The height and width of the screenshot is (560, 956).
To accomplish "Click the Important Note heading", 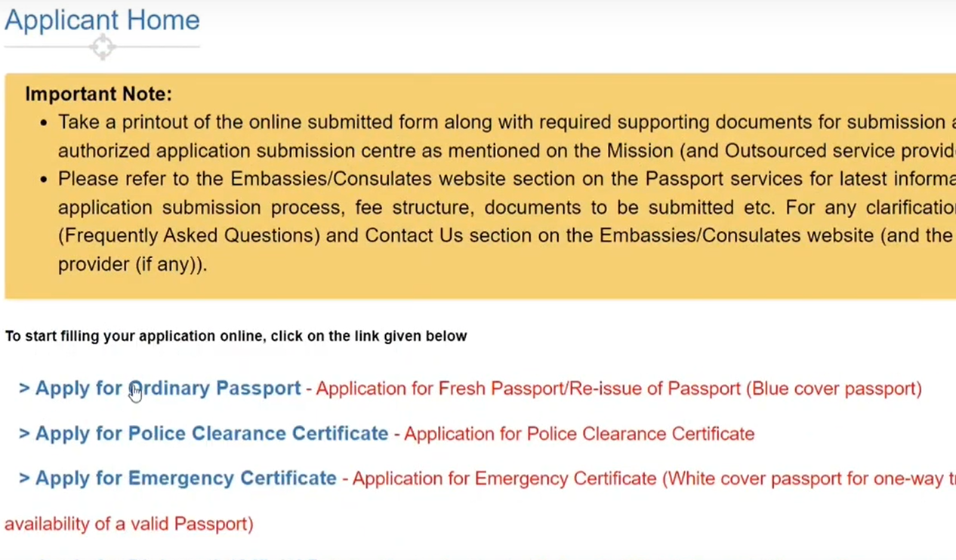I will [98, 94].
